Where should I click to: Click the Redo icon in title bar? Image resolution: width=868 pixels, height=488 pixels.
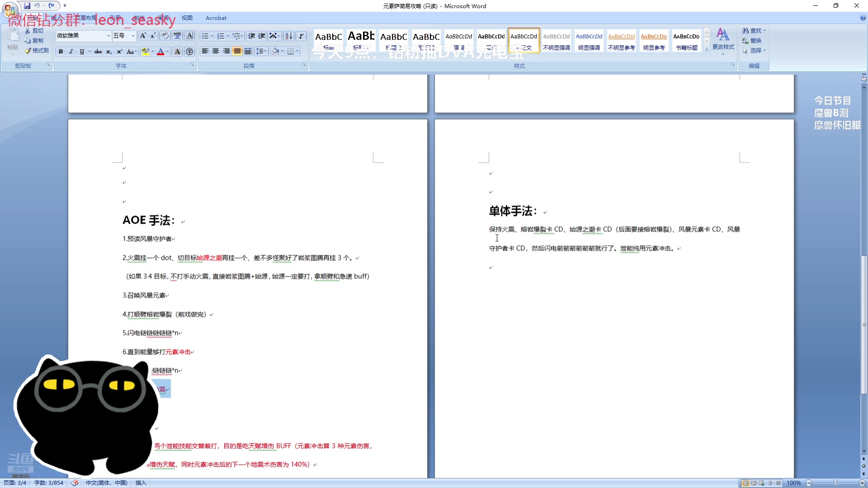coord(51,6)
